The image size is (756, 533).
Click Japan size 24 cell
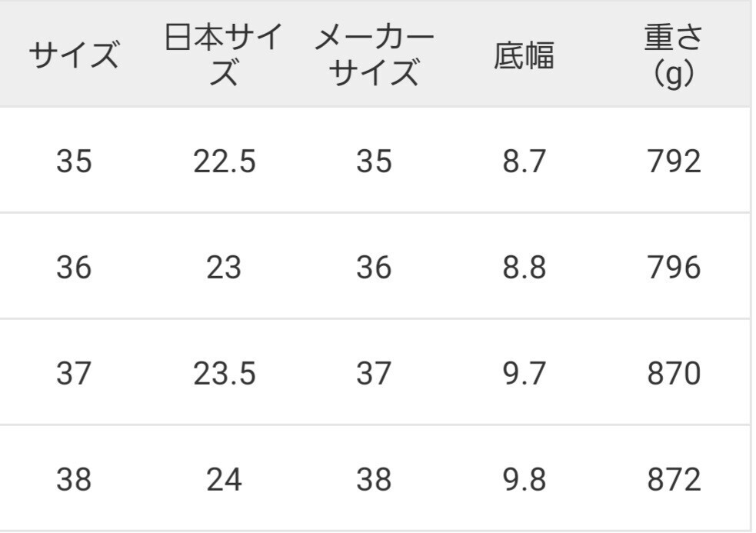click(x=224, y=479)
